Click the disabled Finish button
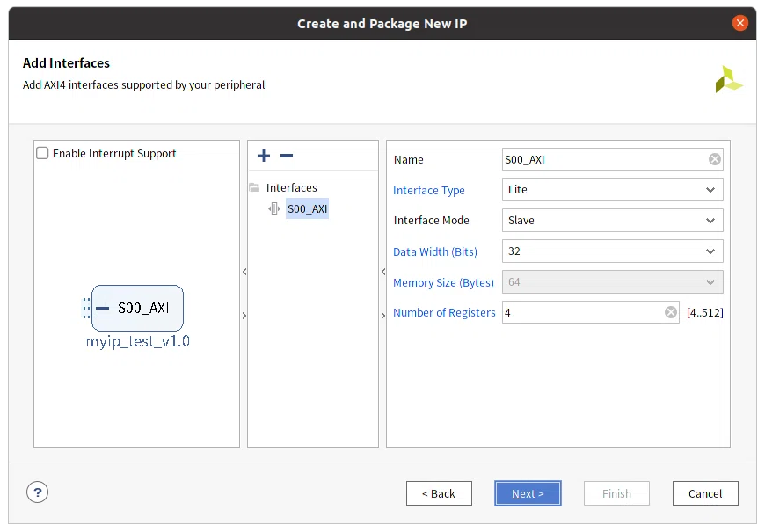765x532 pixels. click(616, 493)
